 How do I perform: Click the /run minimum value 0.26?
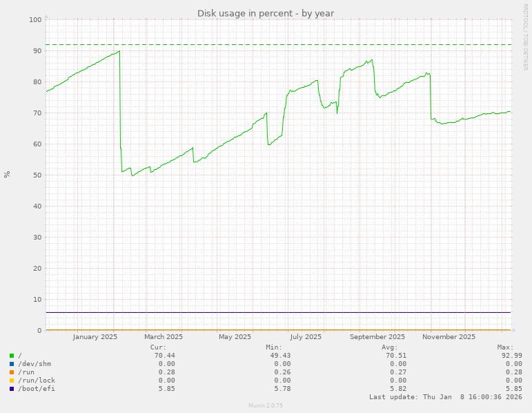click(x=282, y=372)
